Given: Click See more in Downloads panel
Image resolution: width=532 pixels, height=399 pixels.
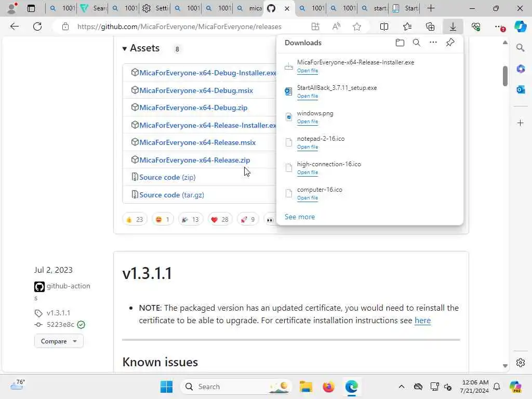Looking at the screenshot, I should (x=300, y=217).
